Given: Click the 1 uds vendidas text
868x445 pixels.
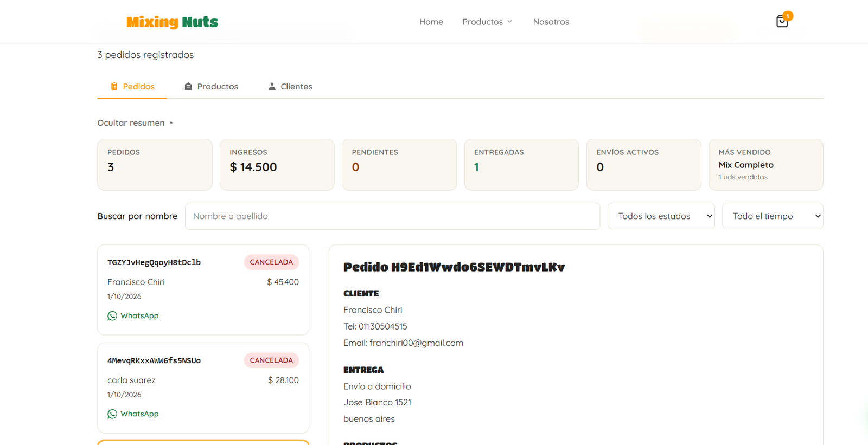Looking at the screenshot, I should tap(743, 177).
